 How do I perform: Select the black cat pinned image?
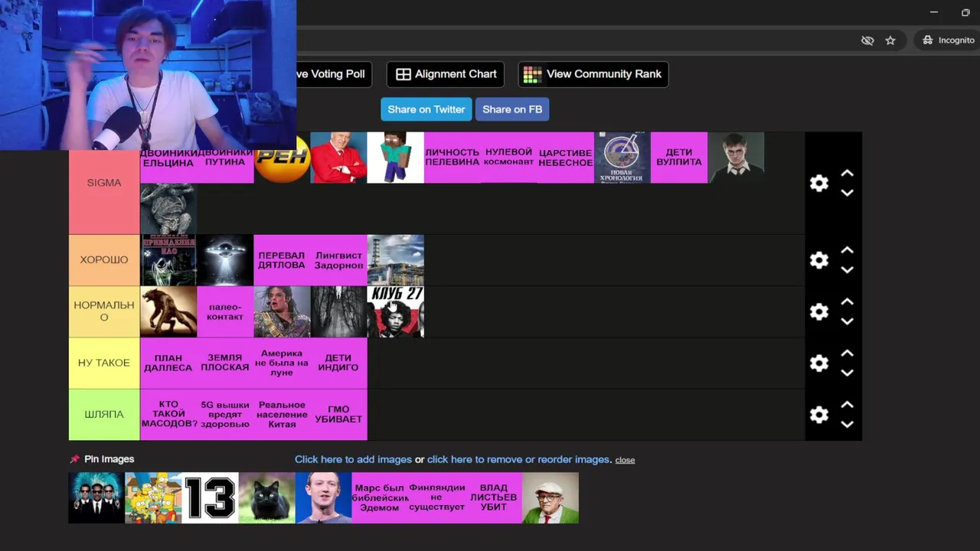(266, 497)
